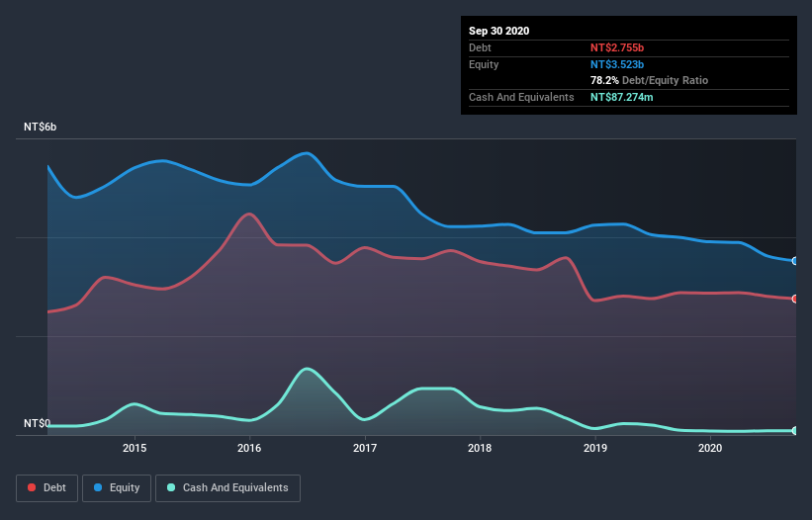812x520 pixels.
Task: Click the Debt row label in tooltip
Action: [x=480, y=47]
